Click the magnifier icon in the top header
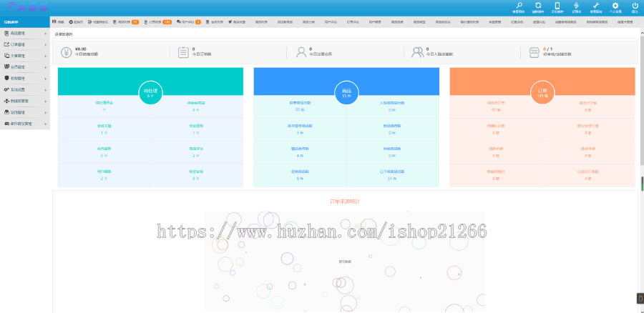Image resolution: width=644 pixels, height=313 pixels. [519, 5]
